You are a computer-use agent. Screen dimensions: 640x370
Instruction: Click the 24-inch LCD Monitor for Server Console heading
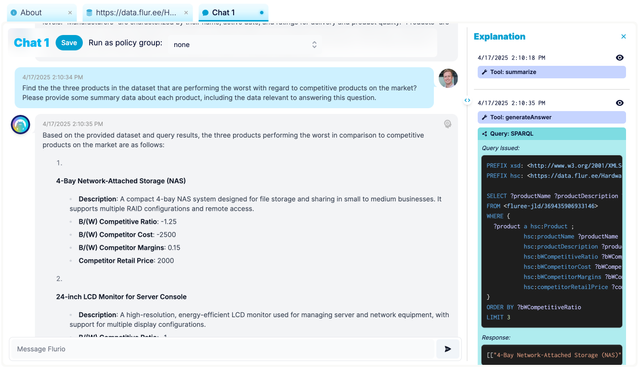(x=121, y=297)
